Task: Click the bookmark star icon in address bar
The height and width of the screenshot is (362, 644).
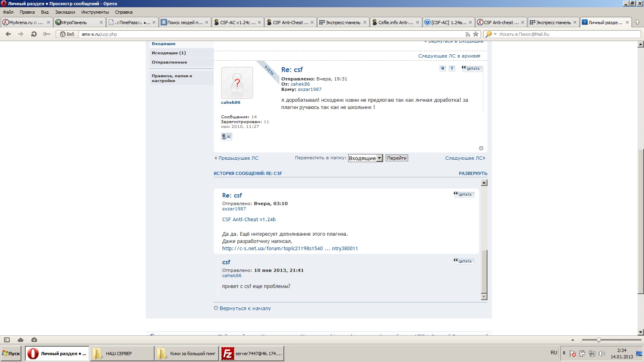Action: click(x=476, y=34)
